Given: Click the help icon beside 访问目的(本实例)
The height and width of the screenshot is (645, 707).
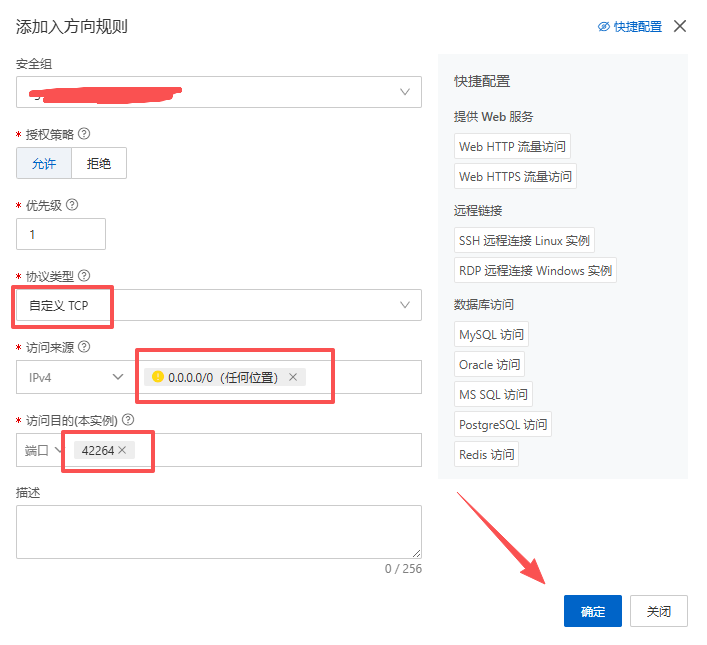Looking at the screenshot, I should (x=128, y=420).
